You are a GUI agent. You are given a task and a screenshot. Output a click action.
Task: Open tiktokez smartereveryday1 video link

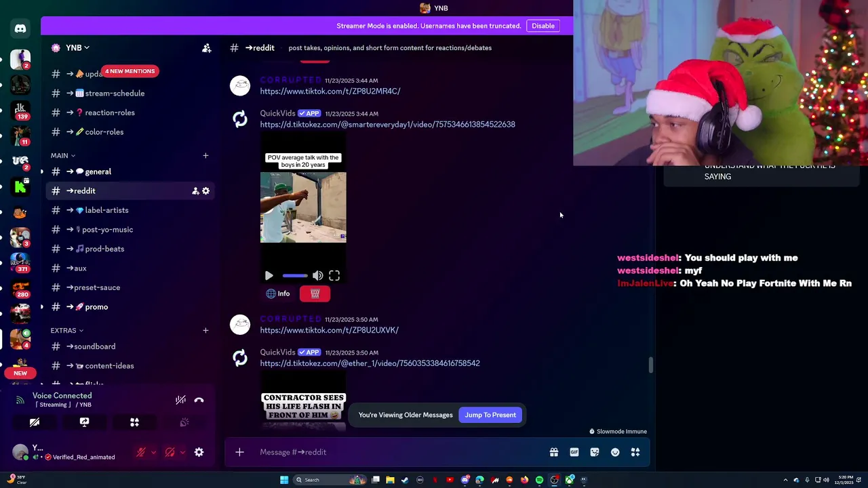pos(387,125)
